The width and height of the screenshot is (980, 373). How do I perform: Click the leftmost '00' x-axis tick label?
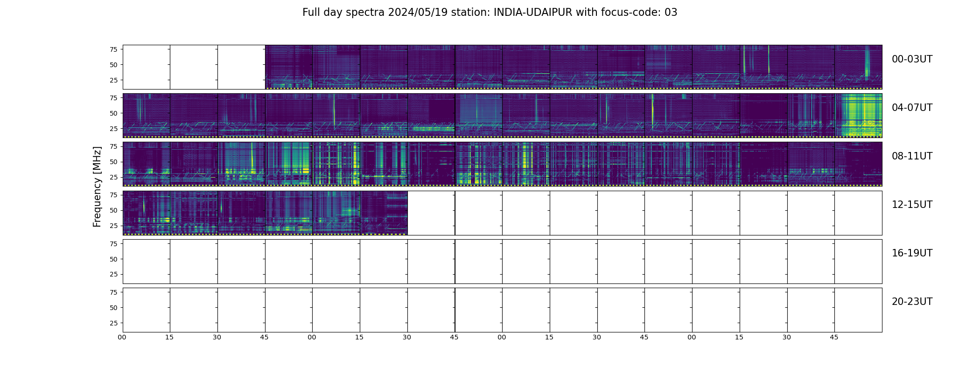122,337
